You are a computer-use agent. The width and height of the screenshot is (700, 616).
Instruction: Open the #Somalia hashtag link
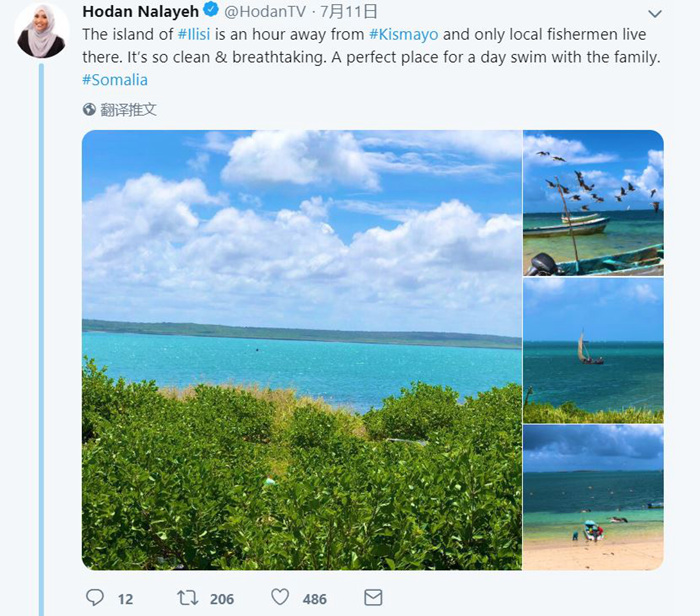[114, 79]
